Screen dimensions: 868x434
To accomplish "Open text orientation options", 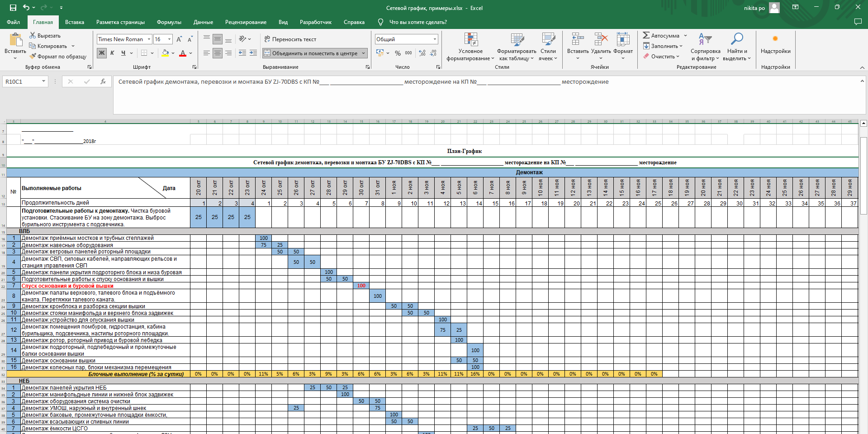I will 245,39.
